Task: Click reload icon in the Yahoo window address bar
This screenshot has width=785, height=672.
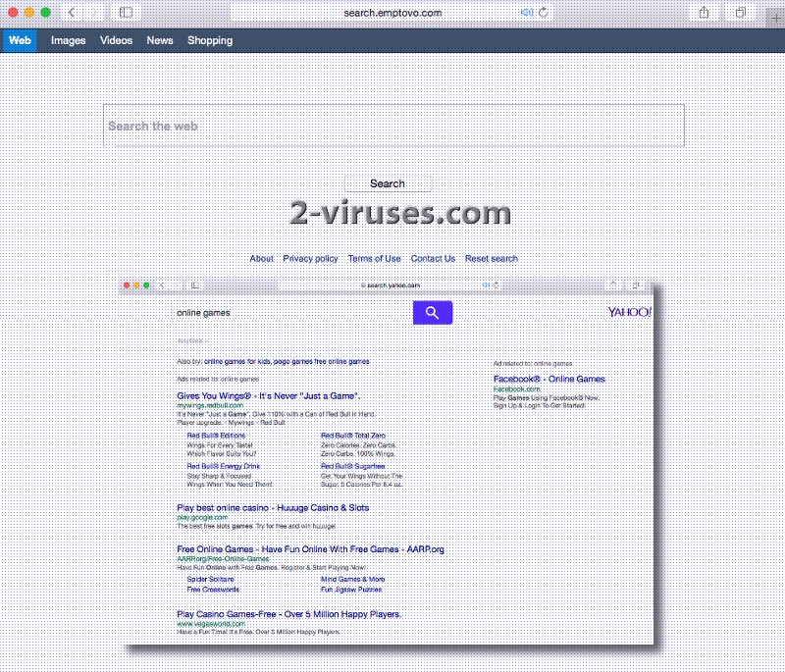Action: pos(496,285)
